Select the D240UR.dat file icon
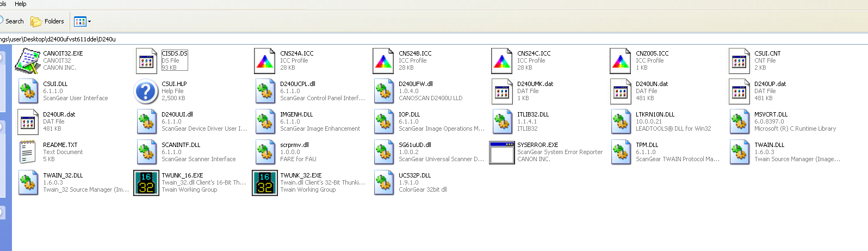Viewport: 868px width, 251px height. [x=28, y=122]
